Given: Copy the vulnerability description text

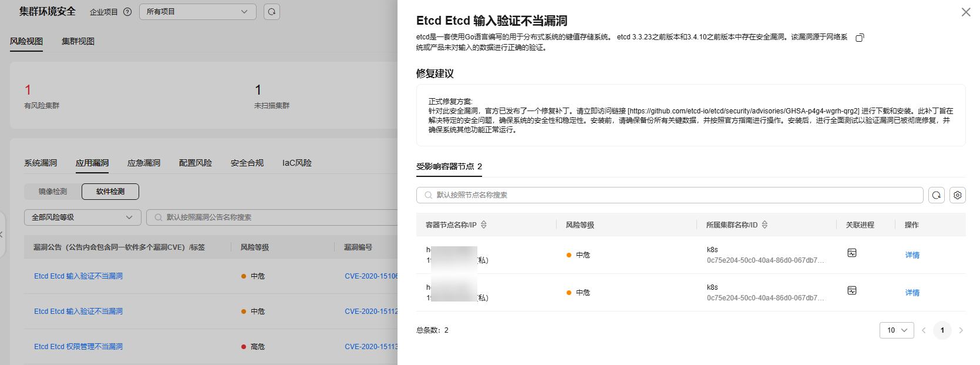Looking at the screenshot, I should click(860, 38).
